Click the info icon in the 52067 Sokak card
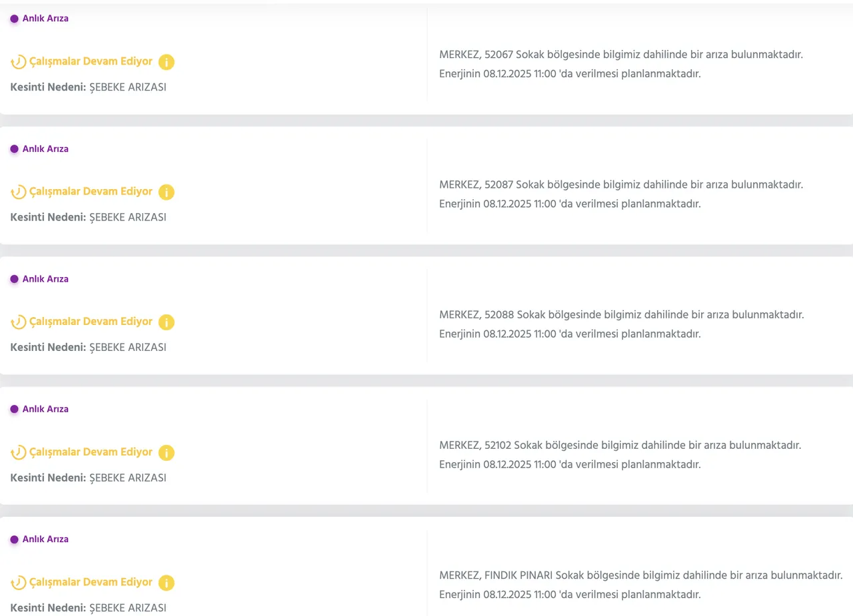This screenshot has width=853, height=616. tap(167, 62)
